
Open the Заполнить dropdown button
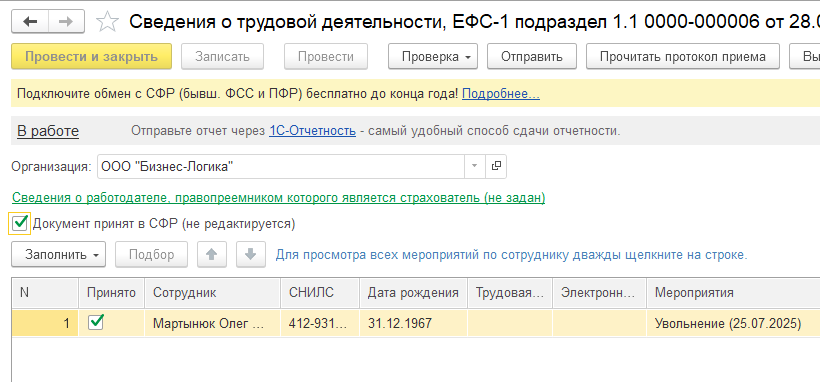(58, 254)
